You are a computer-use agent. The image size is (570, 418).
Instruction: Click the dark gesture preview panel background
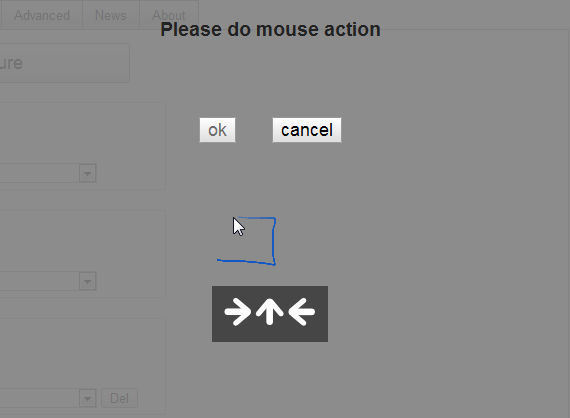click(x=270, y=335)
